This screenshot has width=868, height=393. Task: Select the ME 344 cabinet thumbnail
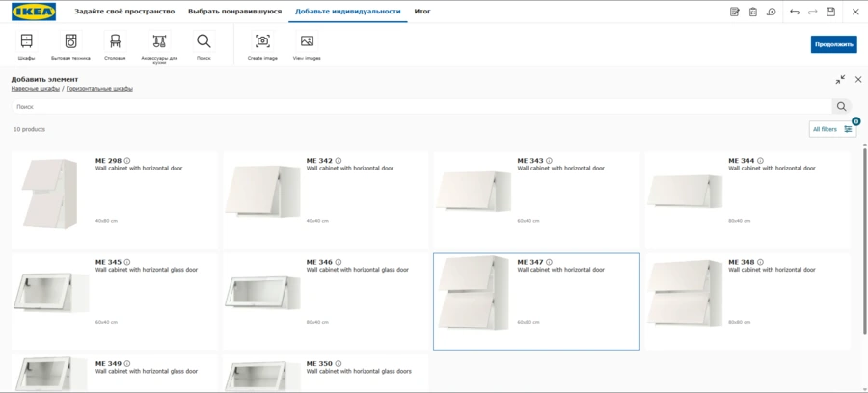685,191
